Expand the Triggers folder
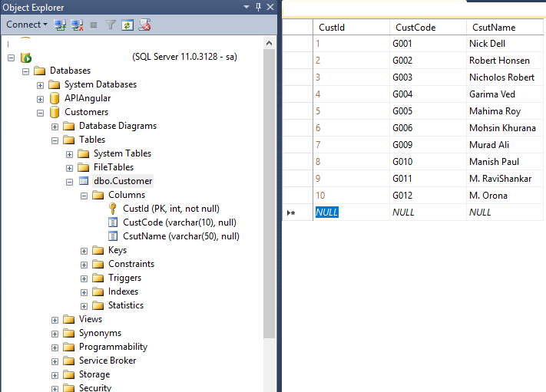Viewport: 546px width, 392px height. (84, 278)
